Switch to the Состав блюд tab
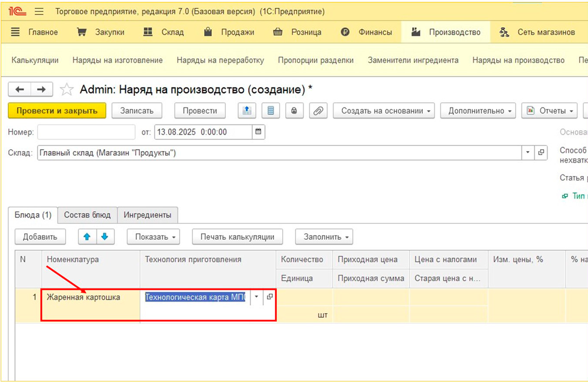Viewport: 588px width, 382px height. (x=87, y=215)
